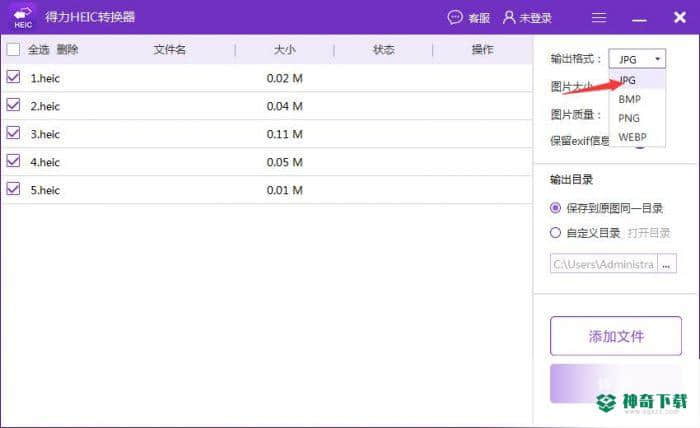Minimize the converter window
The height and width of the screenshot is (428, 700).
pos(639,20)
